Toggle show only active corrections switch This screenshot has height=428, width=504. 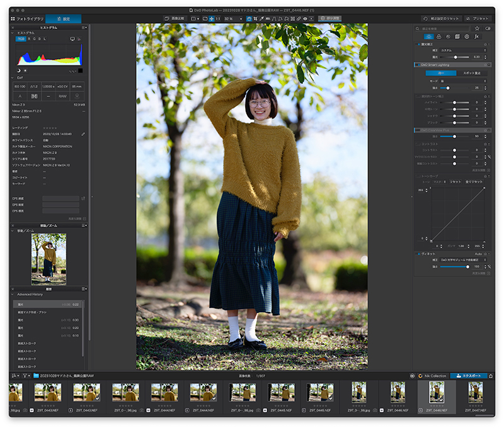tap(488, 28)
